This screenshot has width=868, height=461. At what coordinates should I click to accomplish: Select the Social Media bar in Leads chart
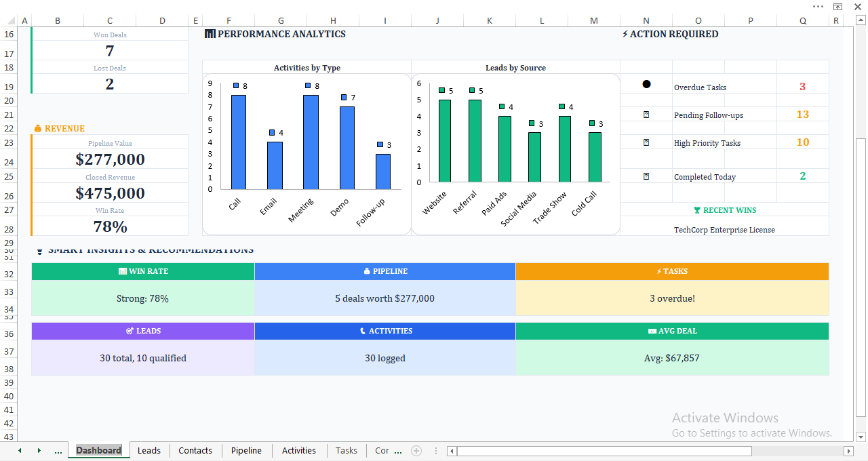click(x=534, y=157)
